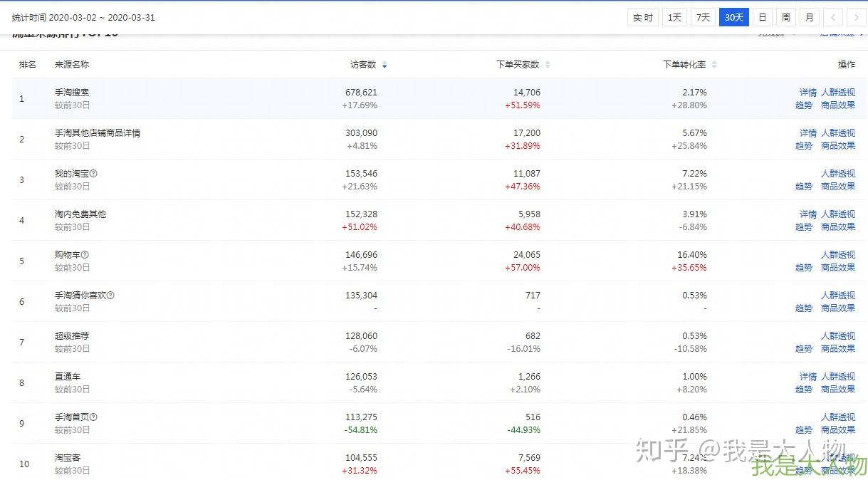Open 人群透视 for 超级推荐
The height and width of the screenshot is (485, 868).
[x=838, y=336]
